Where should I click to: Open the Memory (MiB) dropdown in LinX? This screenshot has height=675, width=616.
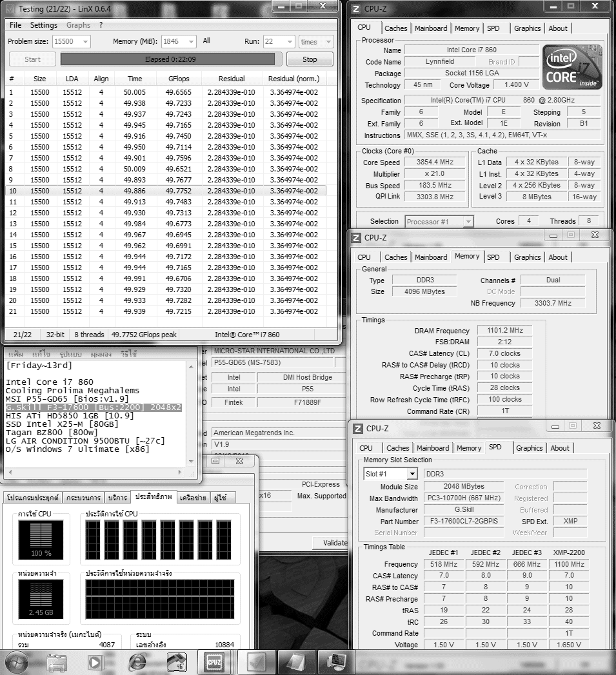click(192, 42)
